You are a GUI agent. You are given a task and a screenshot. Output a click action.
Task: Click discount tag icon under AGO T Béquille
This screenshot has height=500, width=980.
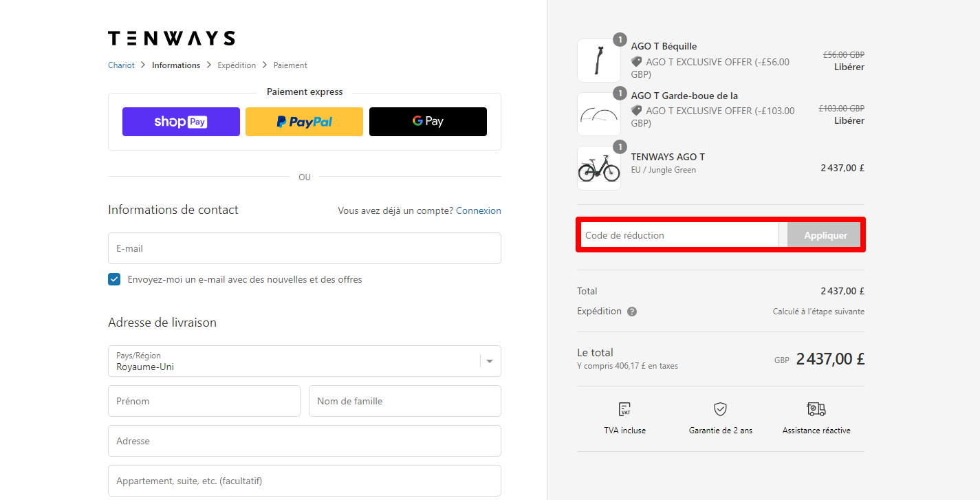[x=636, y=62]
